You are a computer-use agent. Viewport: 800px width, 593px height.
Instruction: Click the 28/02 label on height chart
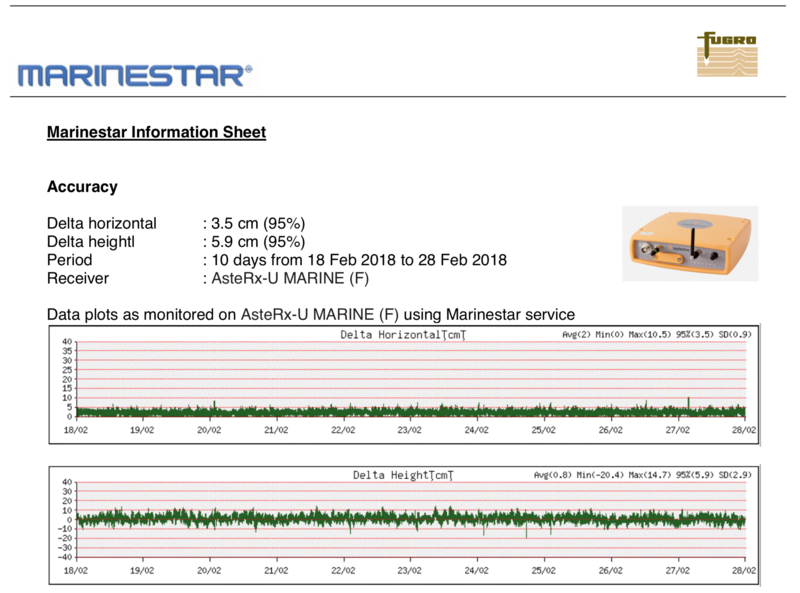tap(744, 571)
